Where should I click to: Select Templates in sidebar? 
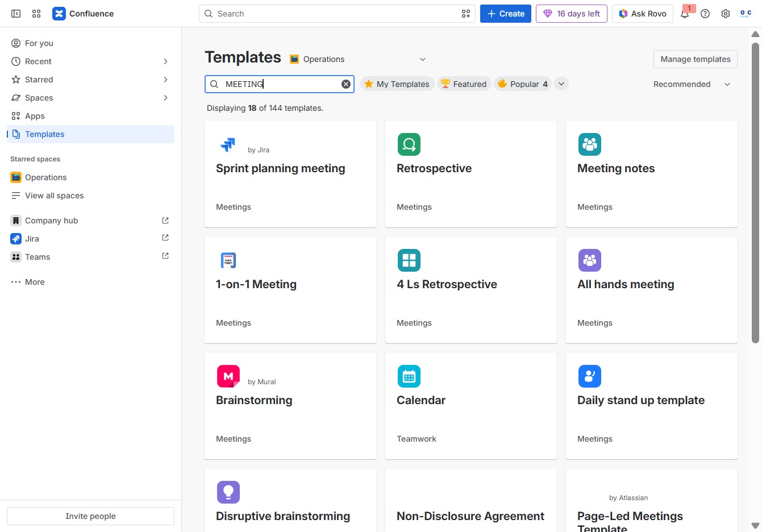point(90,134)
